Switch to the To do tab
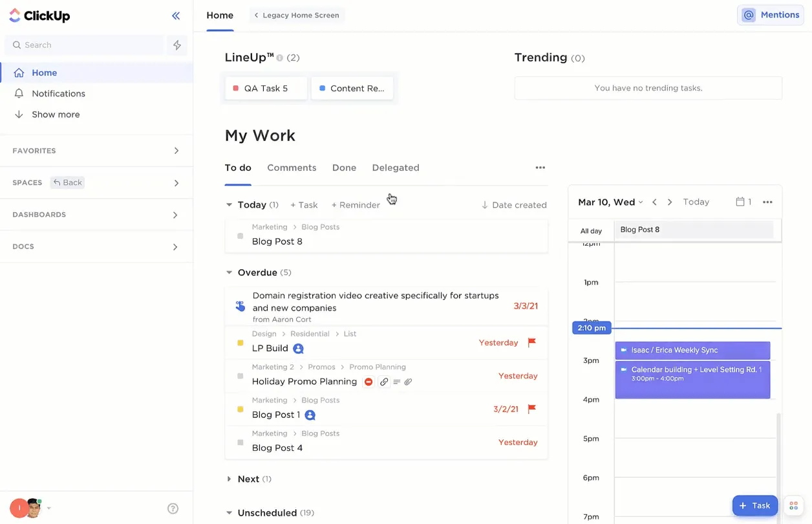Viewport: 812px width, 524px height. point(238,168)
